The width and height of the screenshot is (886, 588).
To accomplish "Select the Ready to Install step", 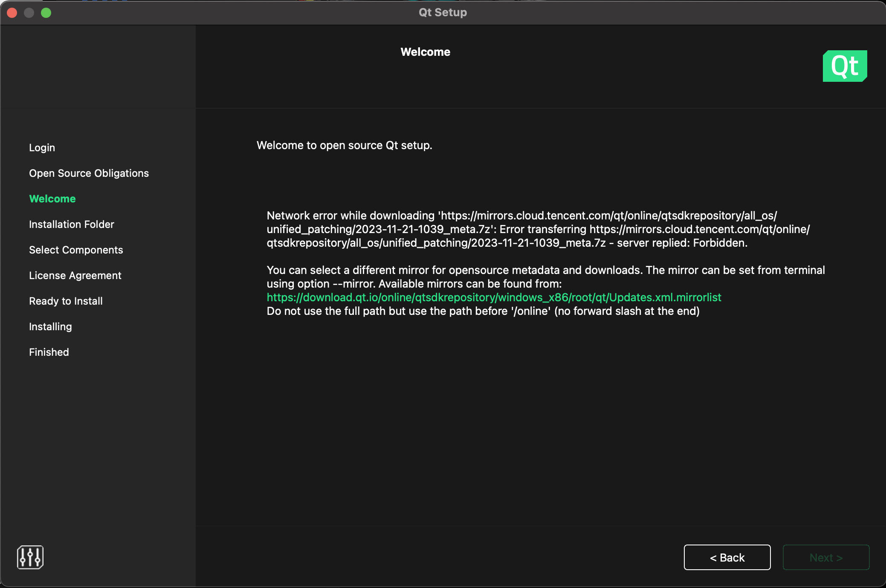I will coord(66,301).
